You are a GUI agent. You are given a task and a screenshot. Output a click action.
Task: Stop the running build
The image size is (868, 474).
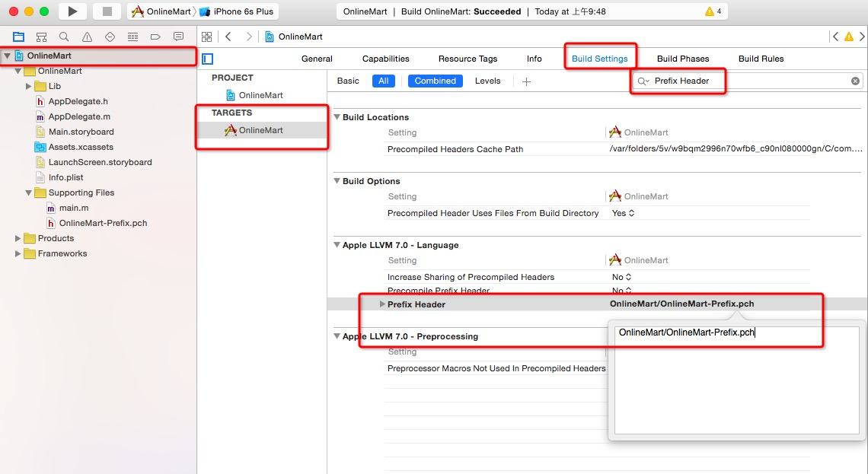click(107, 11)
